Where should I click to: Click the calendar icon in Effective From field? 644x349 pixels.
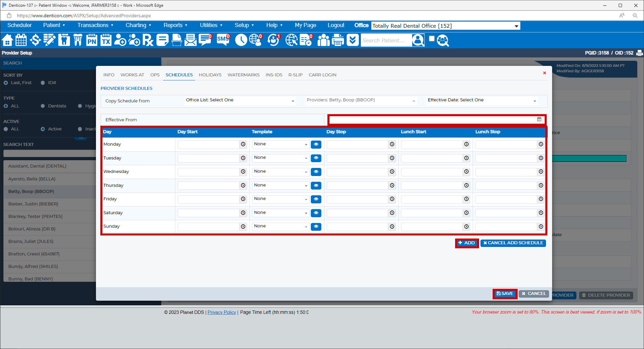point(539,119)
